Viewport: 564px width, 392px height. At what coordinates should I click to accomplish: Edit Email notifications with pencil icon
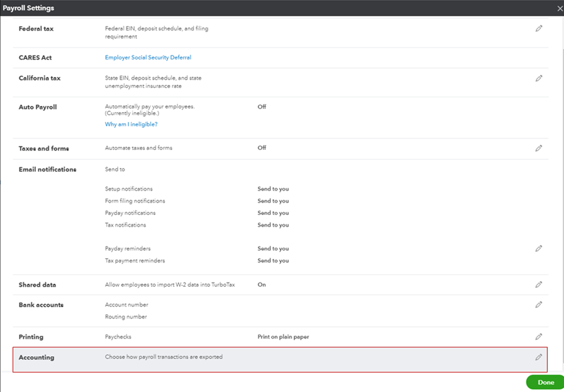click(539, 248)
